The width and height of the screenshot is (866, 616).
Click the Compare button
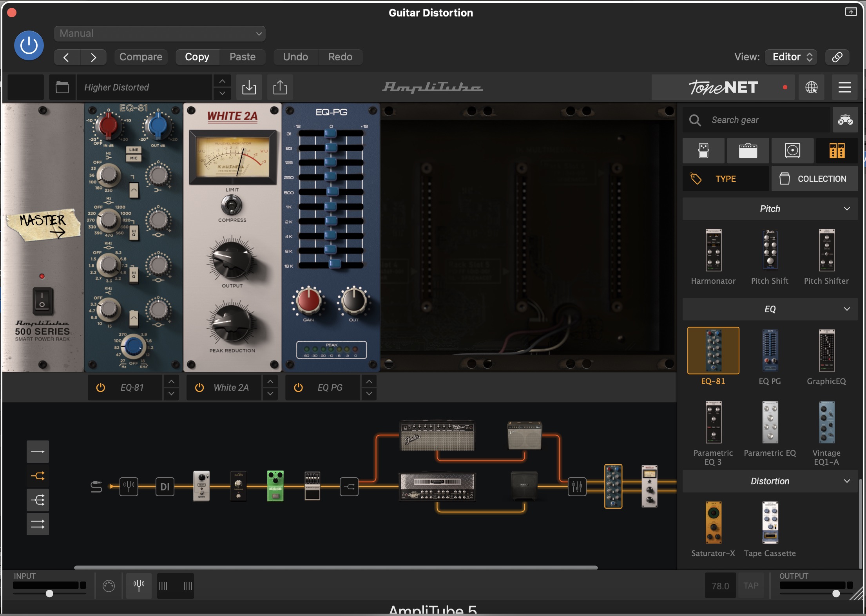(141, 57)
